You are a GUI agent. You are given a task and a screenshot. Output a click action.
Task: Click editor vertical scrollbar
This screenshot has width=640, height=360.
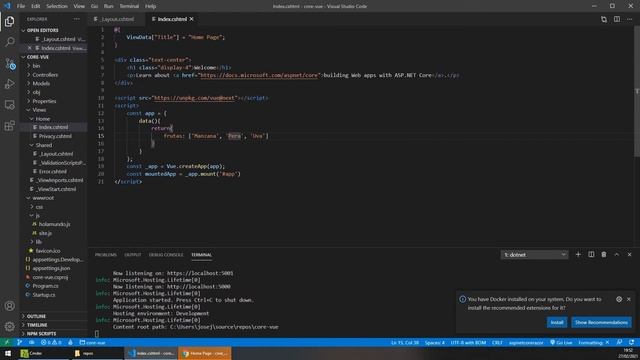[637, 91]
